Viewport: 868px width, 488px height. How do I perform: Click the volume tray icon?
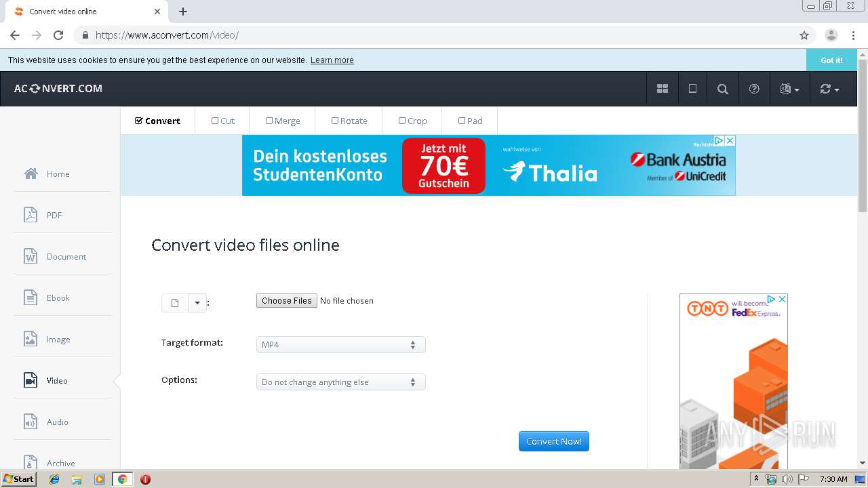[787, 479]
